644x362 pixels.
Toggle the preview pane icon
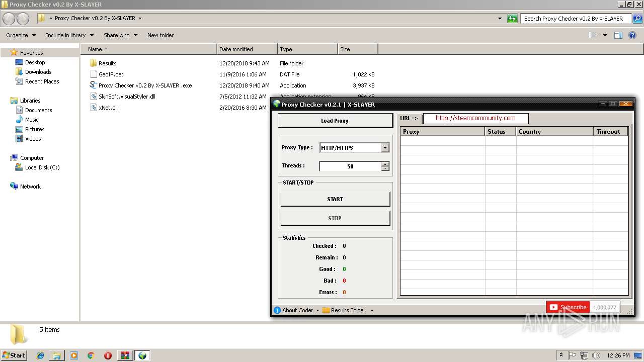click(x=618, y=35)
